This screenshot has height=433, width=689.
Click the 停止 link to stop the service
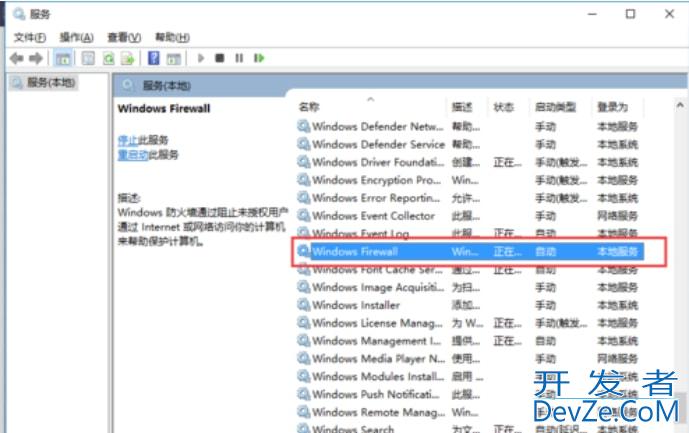point(128,140)
